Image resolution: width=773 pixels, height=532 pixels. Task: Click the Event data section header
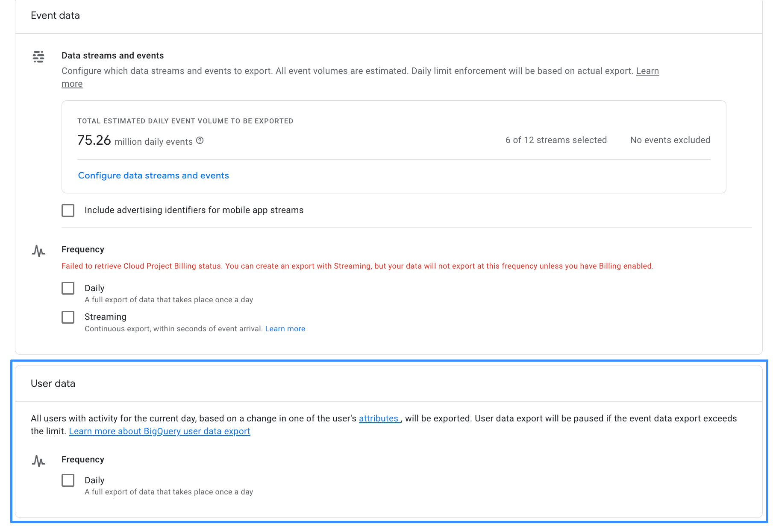[x=55, y=15]
